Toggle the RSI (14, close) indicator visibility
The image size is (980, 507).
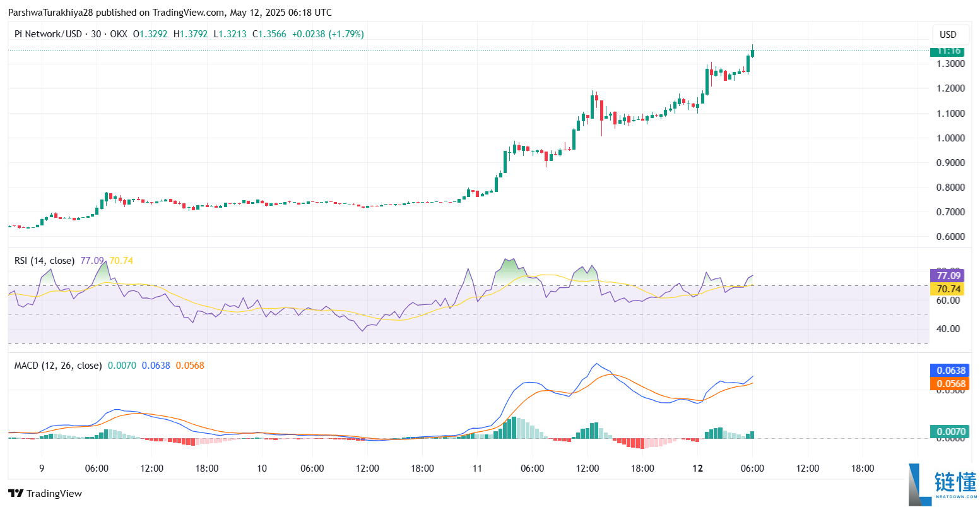click(44, 259)
